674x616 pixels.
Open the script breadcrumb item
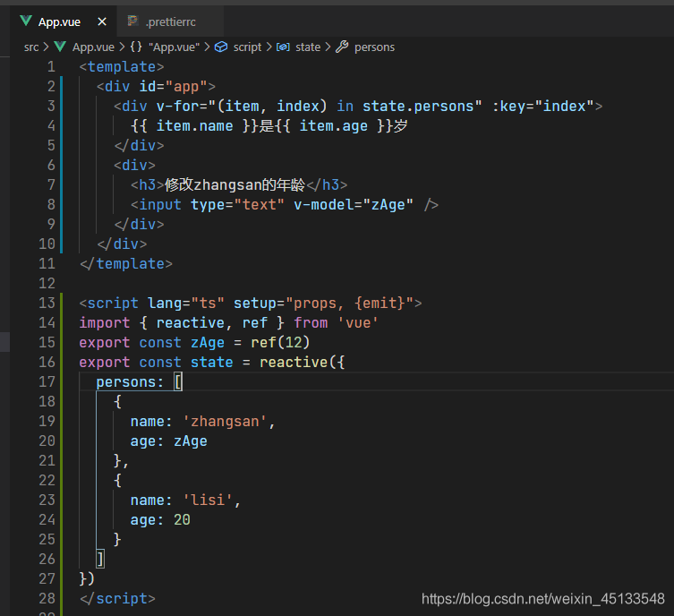tap(247, 47)
